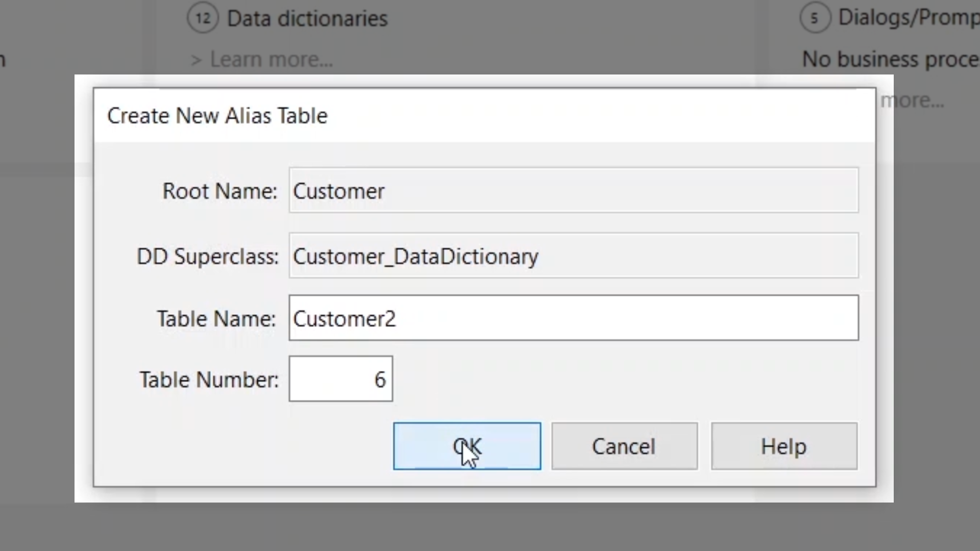Click the Table Number label
Viewport: 980px width, 551px height.
pyautogui.click(x=209, y=380)
